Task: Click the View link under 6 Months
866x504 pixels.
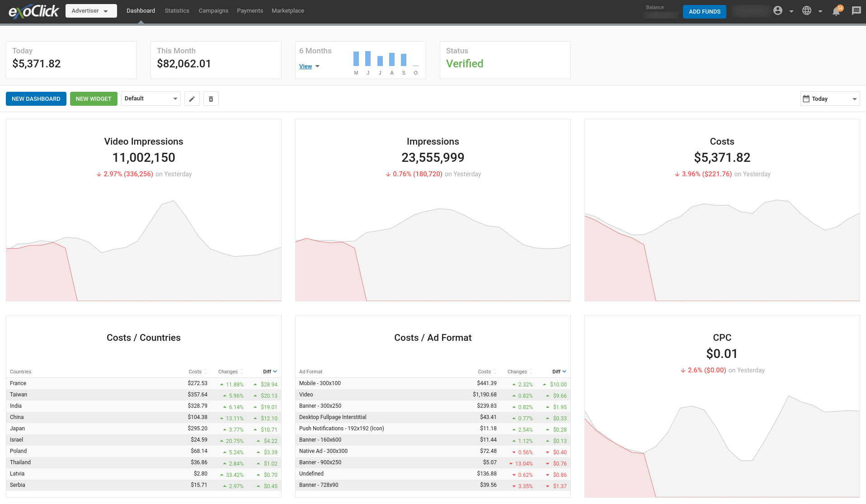Action: coord(306,66)
